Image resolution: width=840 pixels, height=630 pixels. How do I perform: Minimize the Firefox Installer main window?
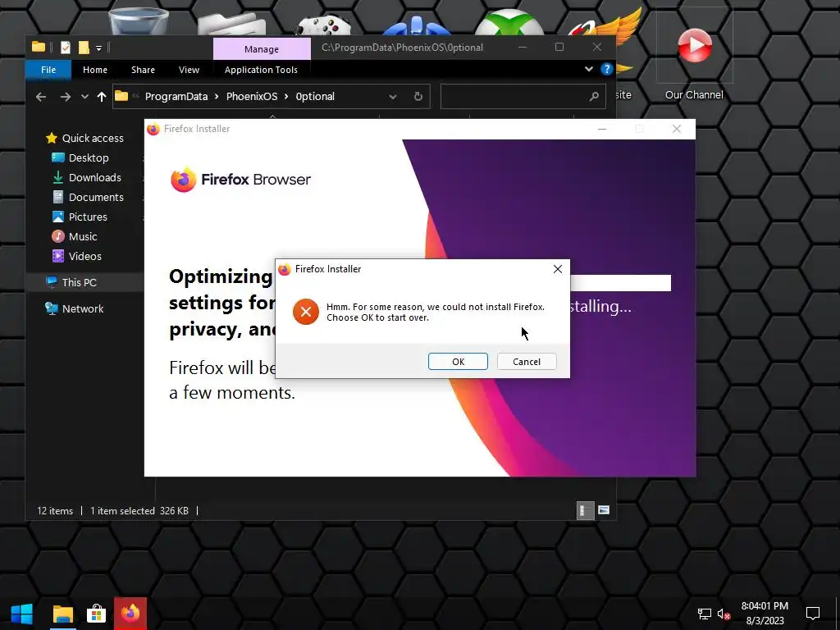(602, 129)
